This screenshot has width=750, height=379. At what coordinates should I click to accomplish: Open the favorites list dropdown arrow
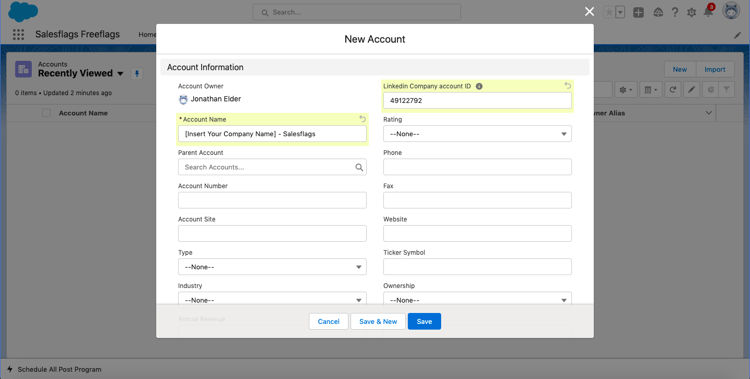pyautogui.click(x=620, y=12)
